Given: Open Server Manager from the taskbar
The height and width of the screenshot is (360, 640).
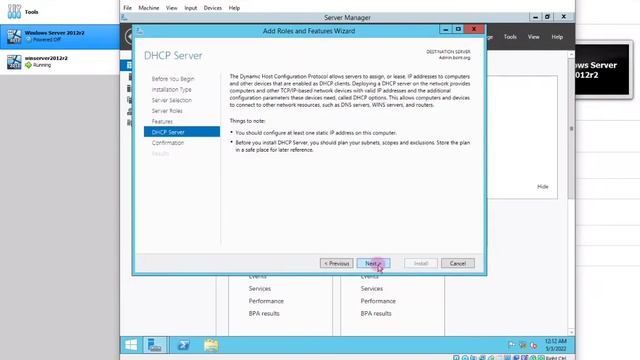Looking at the screenshot, I should pyautogui.click(x=155, y=345).
